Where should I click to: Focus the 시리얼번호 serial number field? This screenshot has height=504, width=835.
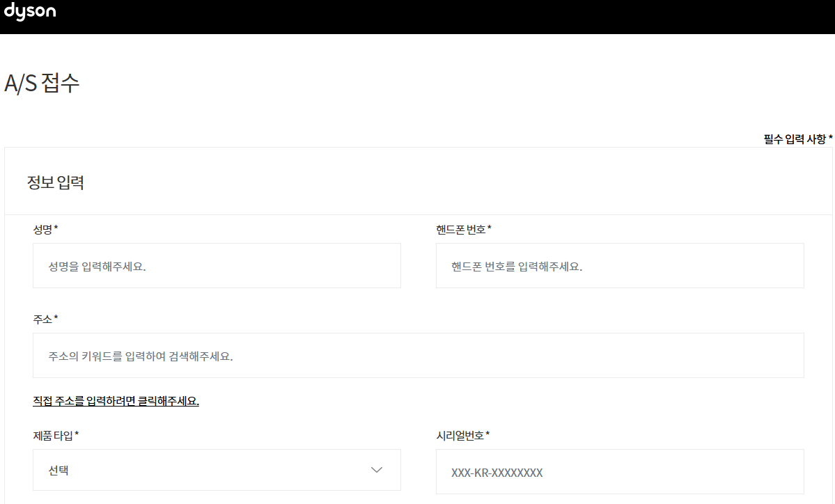(619, 472)
